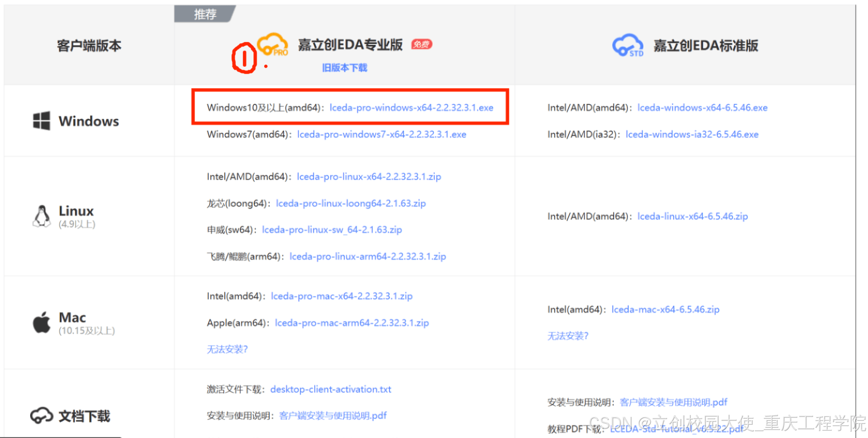Click the Apple(arm64) label
The width and height of the screenshot is (868, 438).
click(x=238, y=323)
